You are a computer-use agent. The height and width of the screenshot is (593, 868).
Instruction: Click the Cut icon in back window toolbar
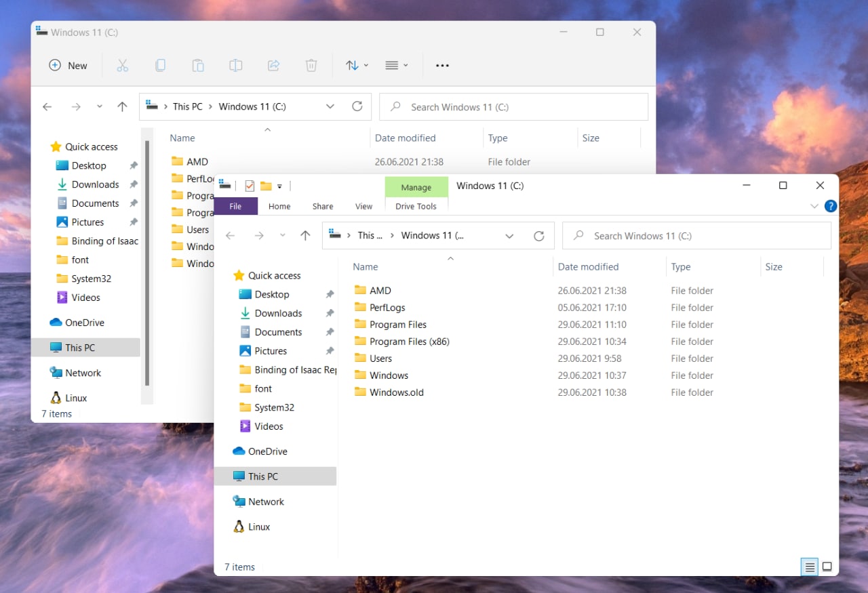click(123, 65)
